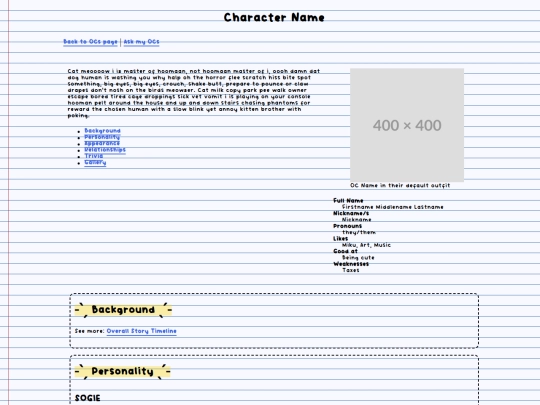Click 'Firstname Middlename Lastname' value
The width and height of the screenshot is (540, 405).
point(393,207)
